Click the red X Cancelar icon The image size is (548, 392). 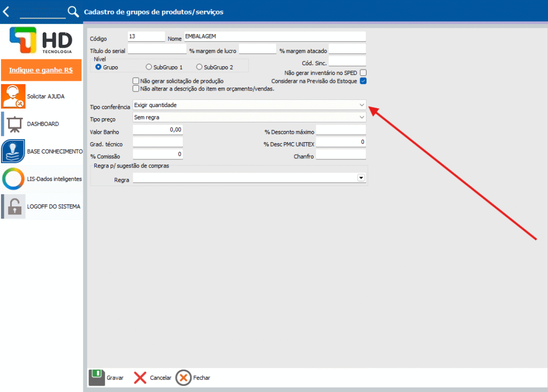tap(140, 378)
